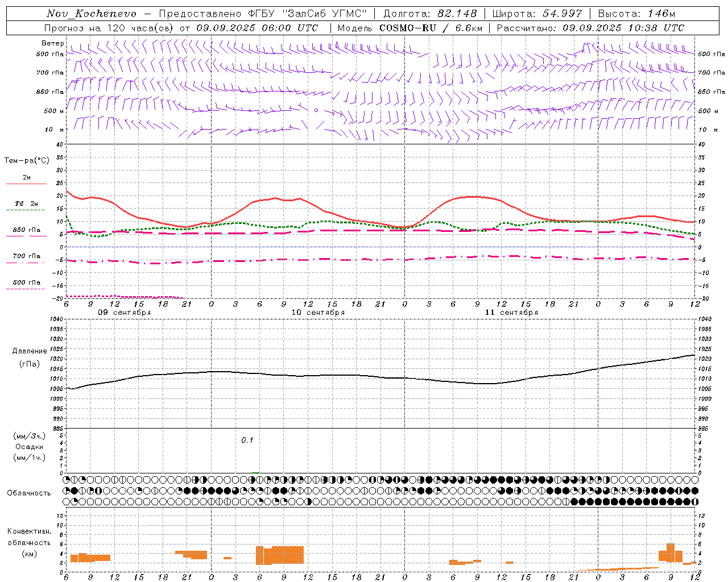Click the Модель COSMO-RU / 6.6км label
Screen dimensions: 728x582
point(410,28)
